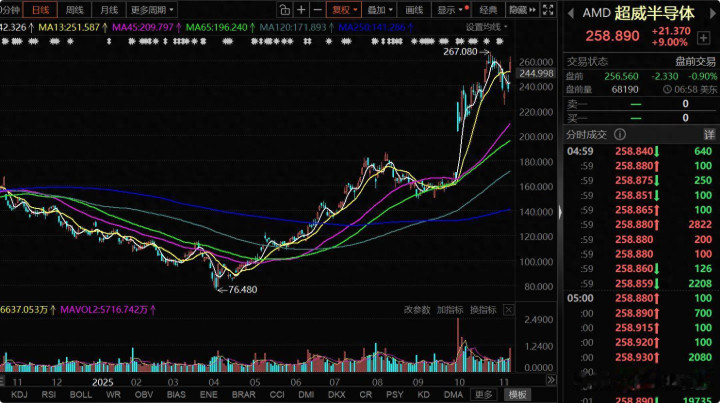
Task: Zoom in chart with plus icon
Action: click(x=301, y=10)
